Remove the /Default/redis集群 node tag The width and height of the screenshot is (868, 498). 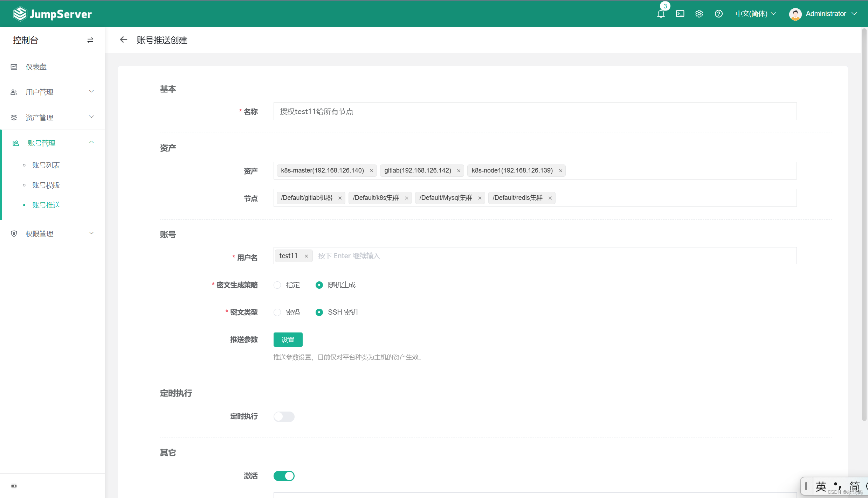[x=550, y=198]
